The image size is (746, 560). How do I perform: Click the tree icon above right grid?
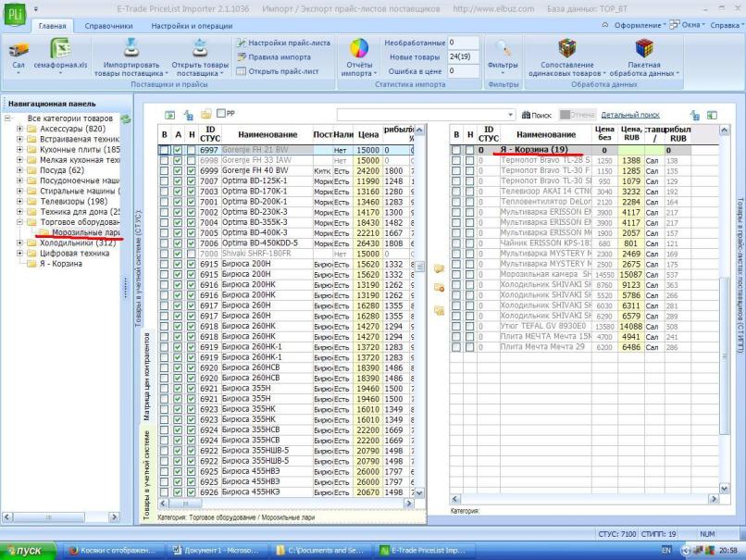pos(695,115)
